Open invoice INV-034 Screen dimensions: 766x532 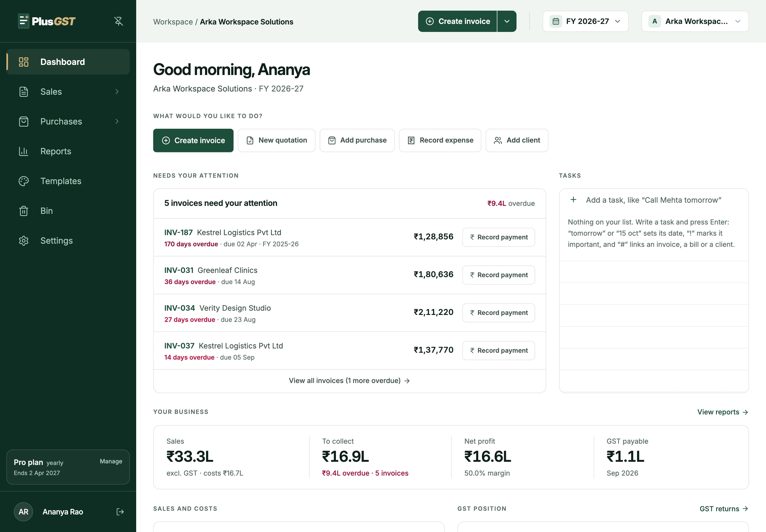pos(180,308)
